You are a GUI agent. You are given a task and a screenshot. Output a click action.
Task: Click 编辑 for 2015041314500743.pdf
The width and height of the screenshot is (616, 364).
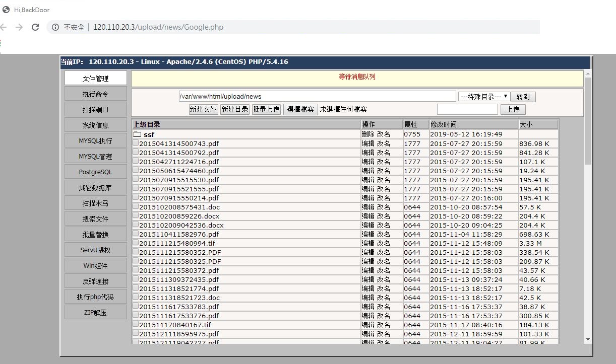pyautogui.click(x=368, y=143)
